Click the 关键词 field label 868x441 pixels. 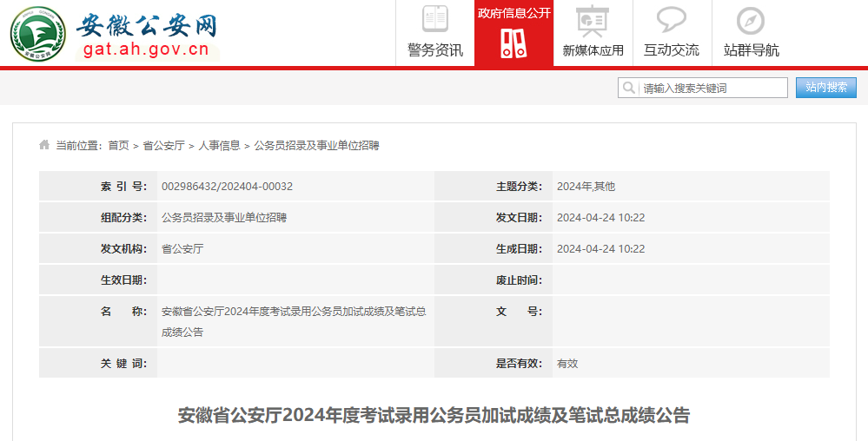pos(123,364)
